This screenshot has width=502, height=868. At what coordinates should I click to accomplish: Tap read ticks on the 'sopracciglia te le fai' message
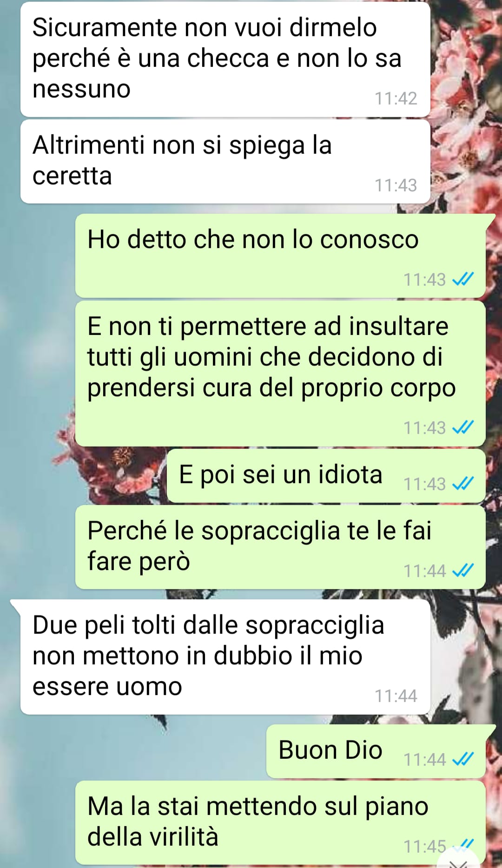(463, 571)
